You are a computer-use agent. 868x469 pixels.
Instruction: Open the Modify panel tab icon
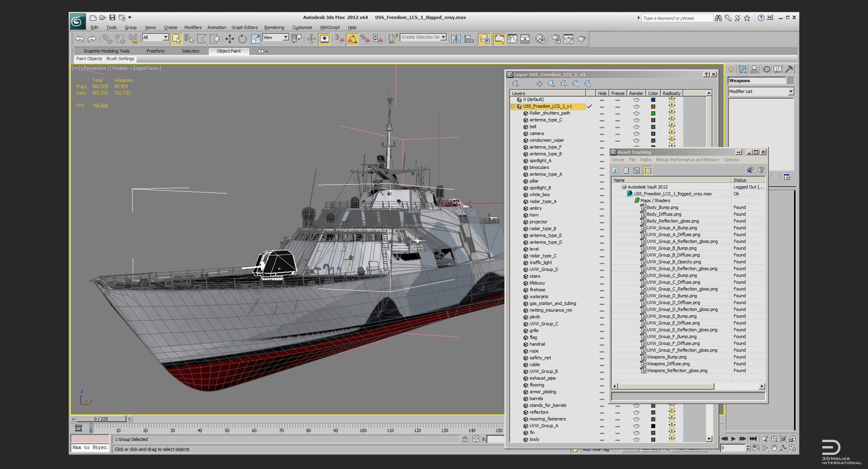(x=742, y=69)
